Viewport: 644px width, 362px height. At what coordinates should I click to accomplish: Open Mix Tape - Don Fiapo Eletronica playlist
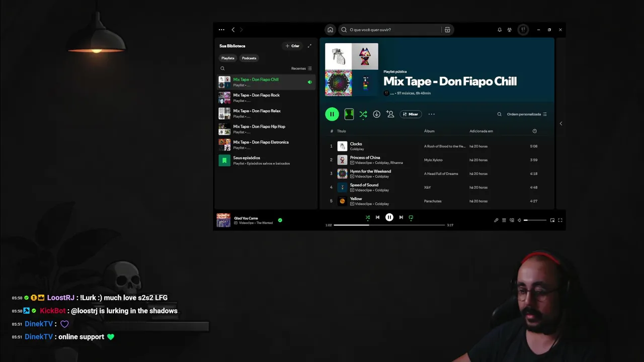(266, 145)
